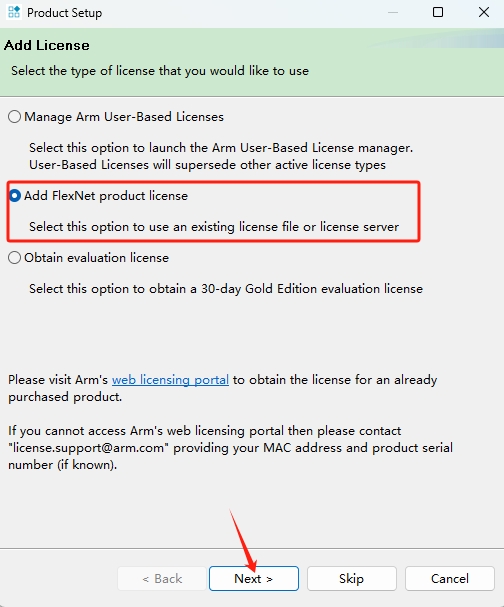Maximize the Product Setup window

[438, 12]
